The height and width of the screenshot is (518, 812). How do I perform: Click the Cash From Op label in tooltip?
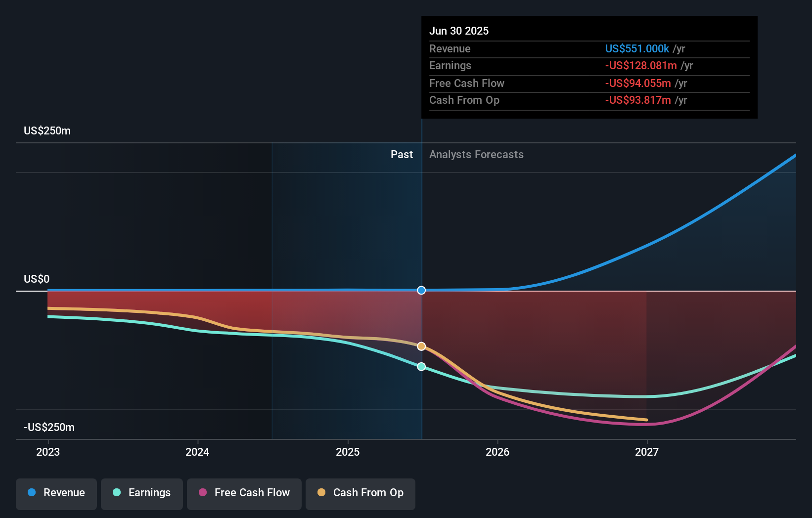click(x=464, y=100)
